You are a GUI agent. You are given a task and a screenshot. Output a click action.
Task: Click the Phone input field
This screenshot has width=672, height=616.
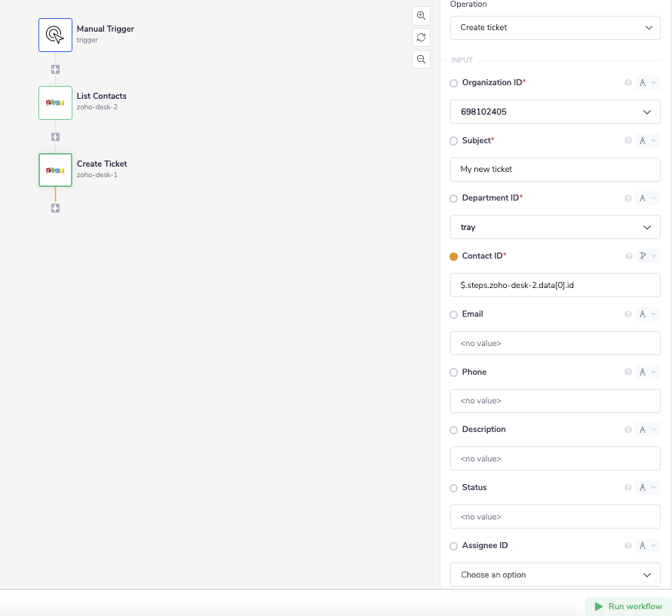[555, 400]
